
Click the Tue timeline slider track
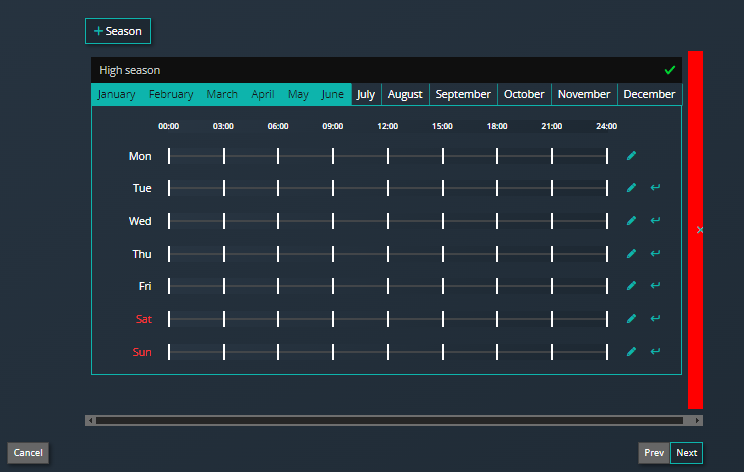(x=388, y=188)
